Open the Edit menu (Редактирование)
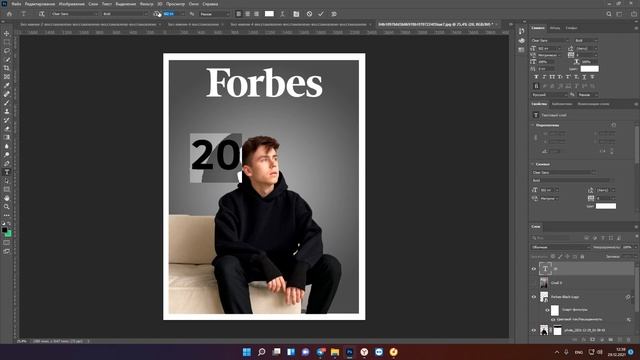This screenshot has height=360, width=640. [40, 4]
